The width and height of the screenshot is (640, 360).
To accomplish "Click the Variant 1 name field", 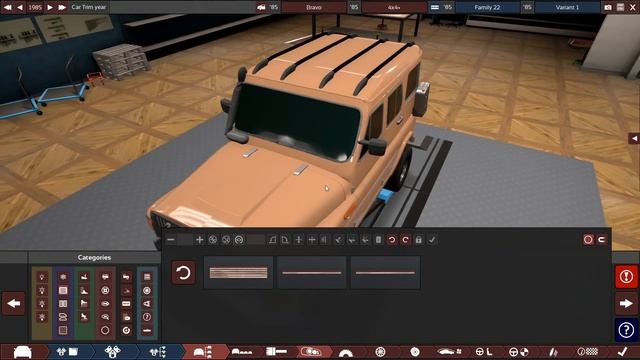I will click(x=567, y=7).
